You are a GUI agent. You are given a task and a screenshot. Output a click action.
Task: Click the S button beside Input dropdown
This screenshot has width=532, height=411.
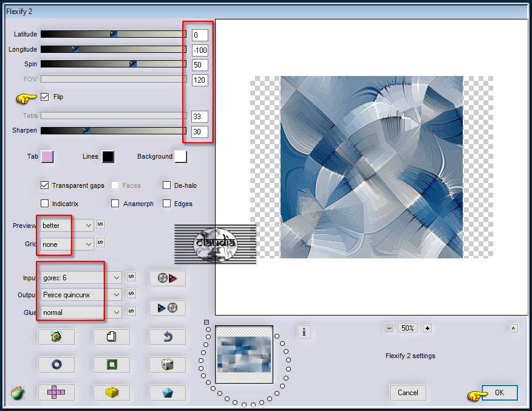131,277
